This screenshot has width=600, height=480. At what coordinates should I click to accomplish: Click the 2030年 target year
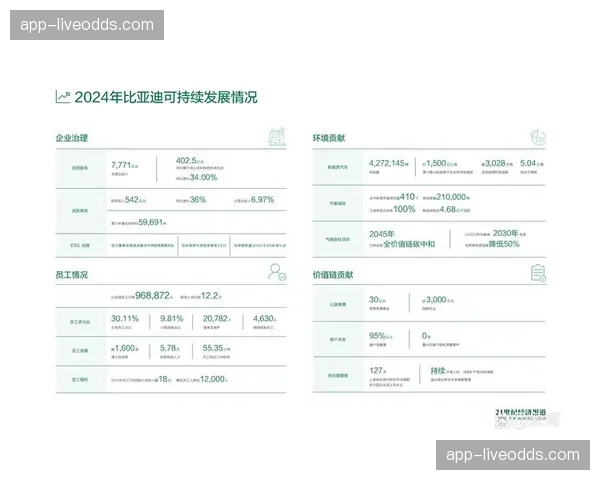(x=505, y=233)
